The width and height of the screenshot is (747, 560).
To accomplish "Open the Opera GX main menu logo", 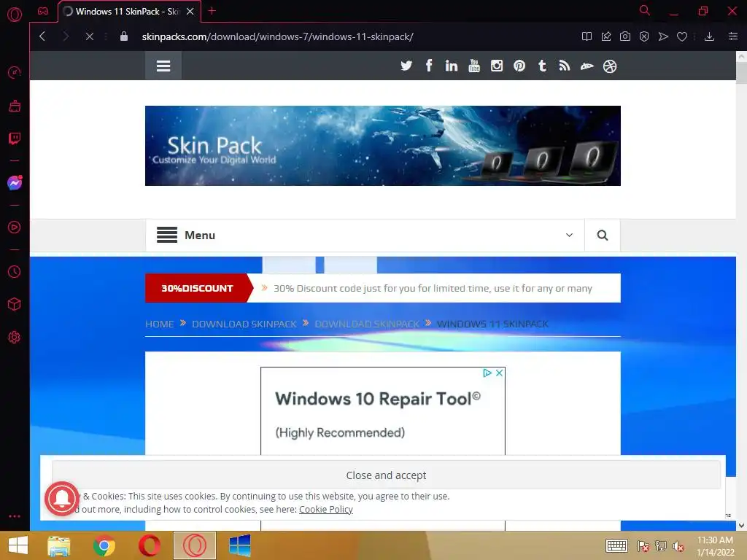I will click(x=15, y=15).
